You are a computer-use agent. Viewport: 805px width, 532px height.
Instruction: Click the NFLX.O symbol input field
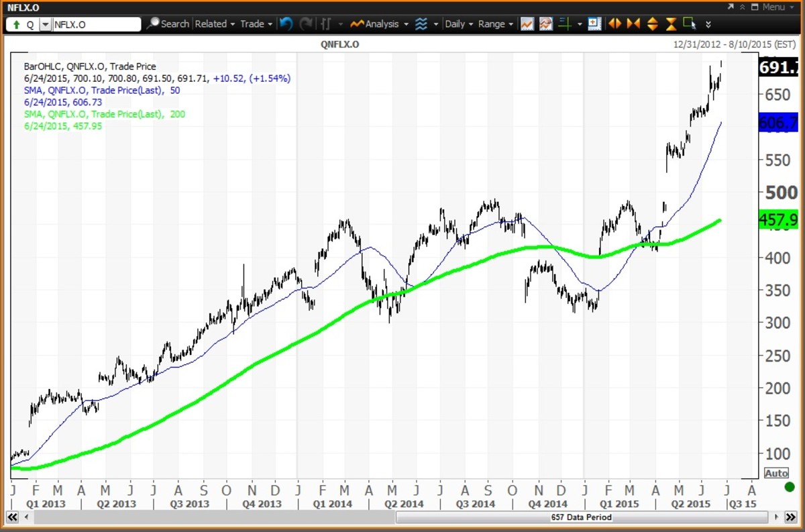tap(96, 24)
